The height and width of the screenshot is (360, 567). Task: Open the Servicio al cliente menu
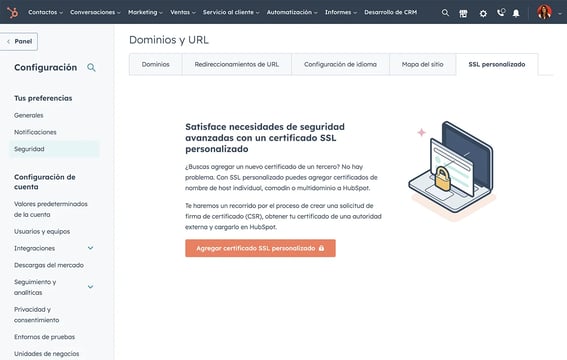[231, 12]
